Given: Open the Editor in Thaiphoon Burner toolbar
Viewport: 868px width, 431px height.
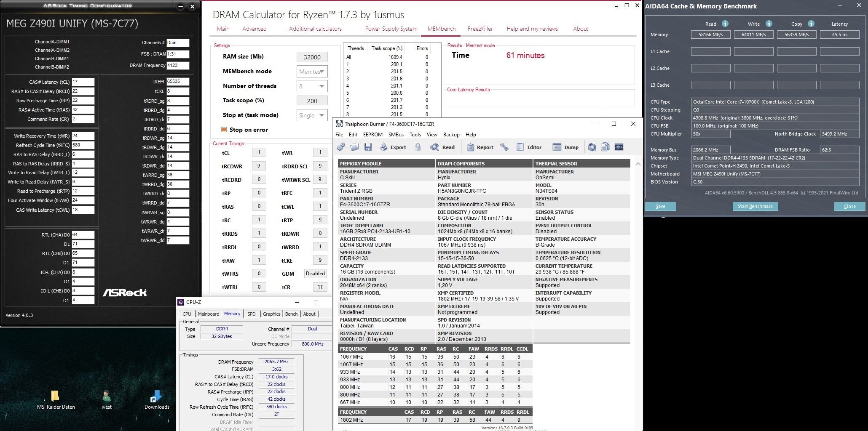Looking at the screenshot, I should point(529,147).
